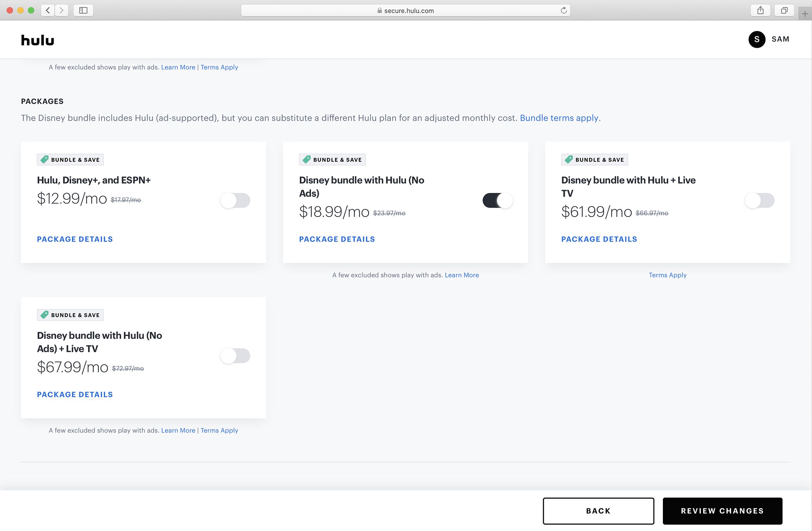Switch on the Disney bundle with Hulu + Live TV toggle
812x531 pixels.
760,200
